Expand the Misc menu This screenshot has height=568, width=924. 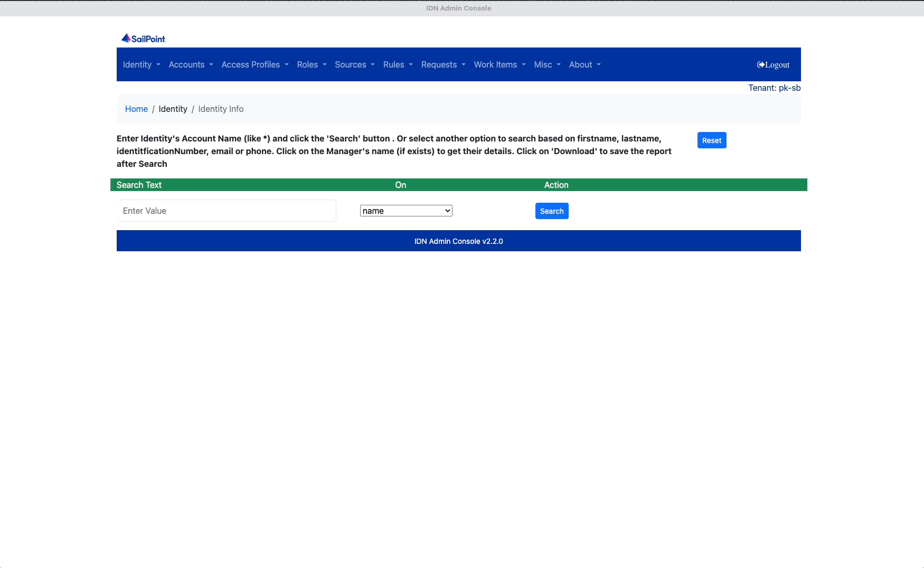click(x=547, y=65)
